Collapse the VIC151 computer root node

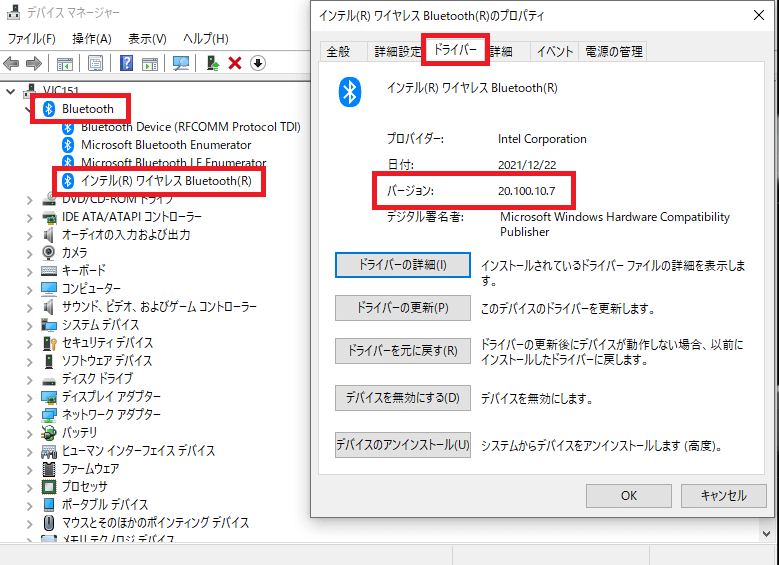(10, 91)
